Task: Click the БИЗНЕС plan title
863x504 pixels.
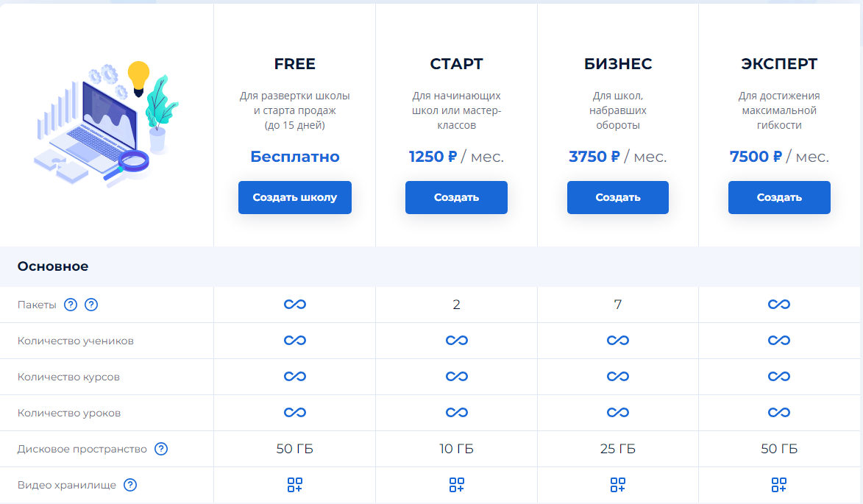Action: 617,64
